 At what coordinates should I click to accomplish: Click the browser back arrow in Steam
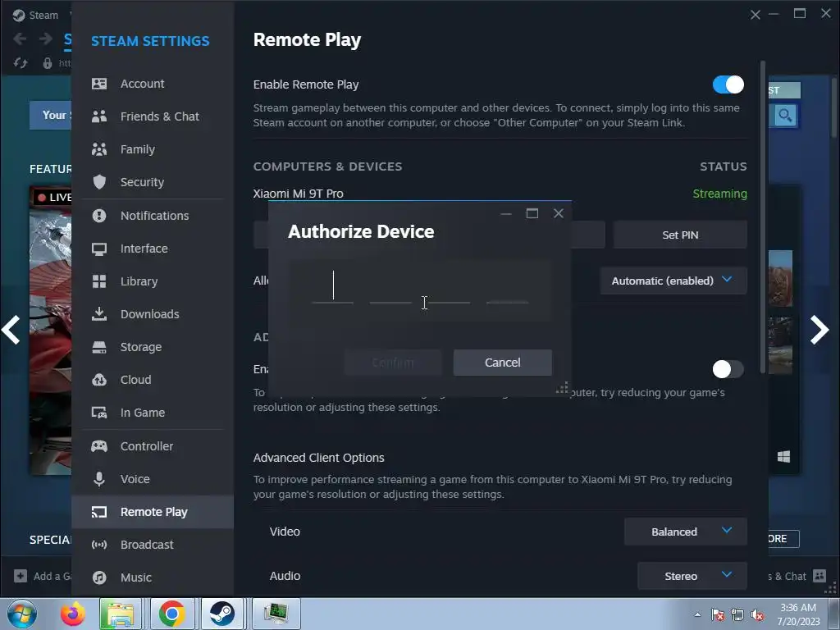click(20, 39)
